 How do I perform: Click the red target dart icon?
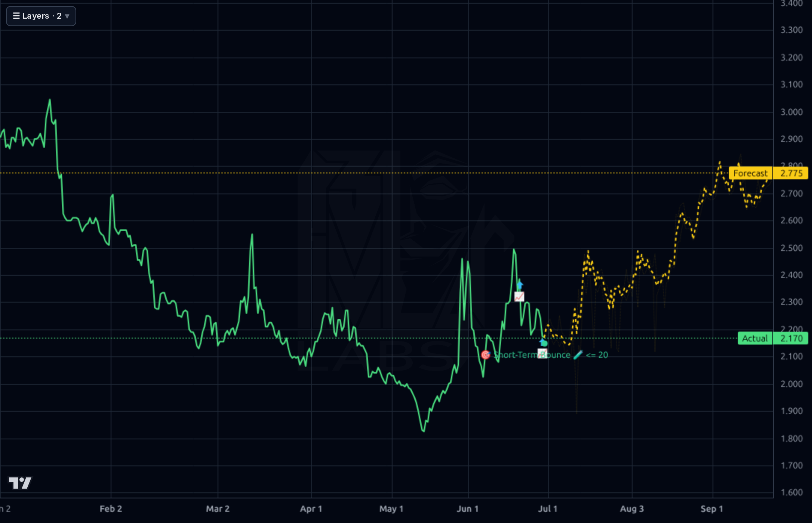[485, 355]
